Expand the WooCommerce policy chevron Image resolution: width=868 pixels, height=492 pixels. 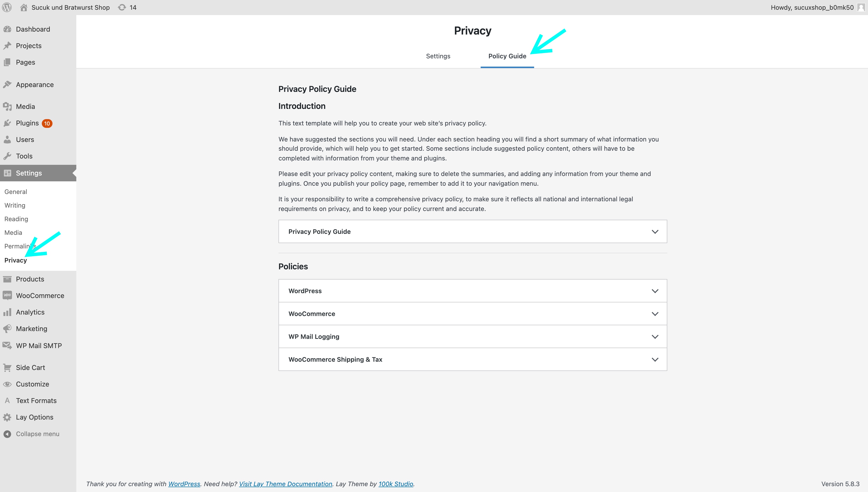click(x=655, y=314)
